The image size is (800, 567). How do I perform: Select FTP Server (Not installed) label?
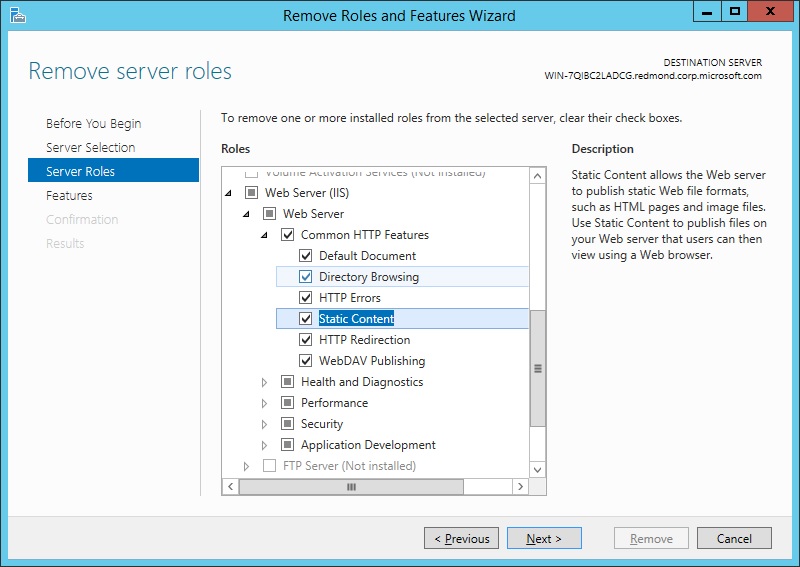coord(349,465)
